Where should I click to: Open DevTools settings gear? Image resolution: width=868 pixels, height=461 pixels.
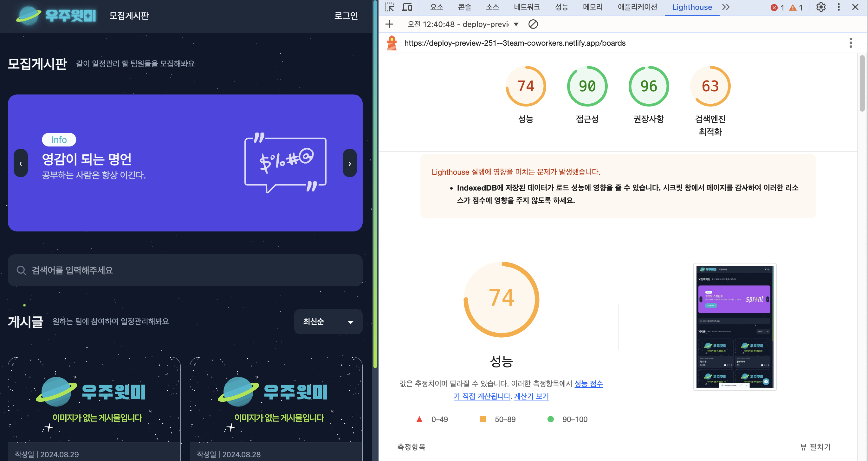(821, 7)
